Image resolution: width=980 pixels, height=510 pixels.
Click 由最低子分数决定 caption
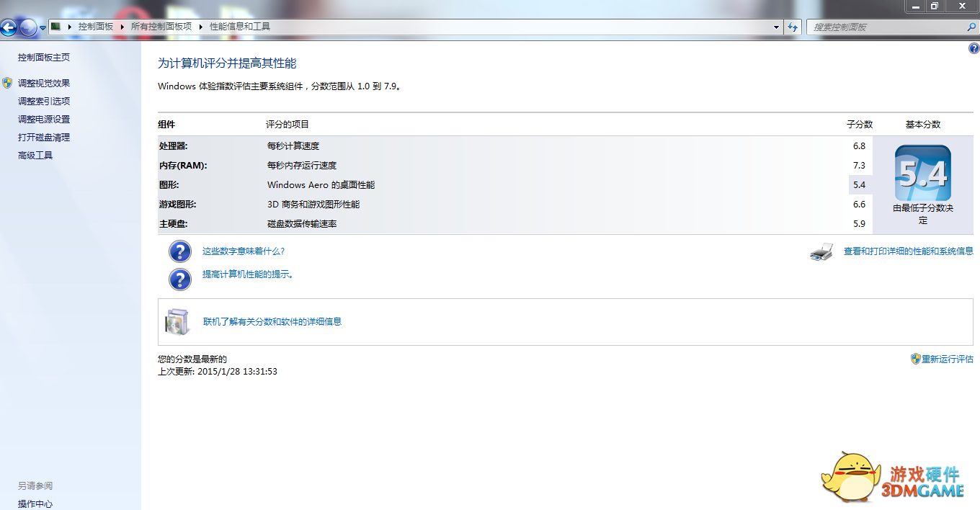(923, 214)
